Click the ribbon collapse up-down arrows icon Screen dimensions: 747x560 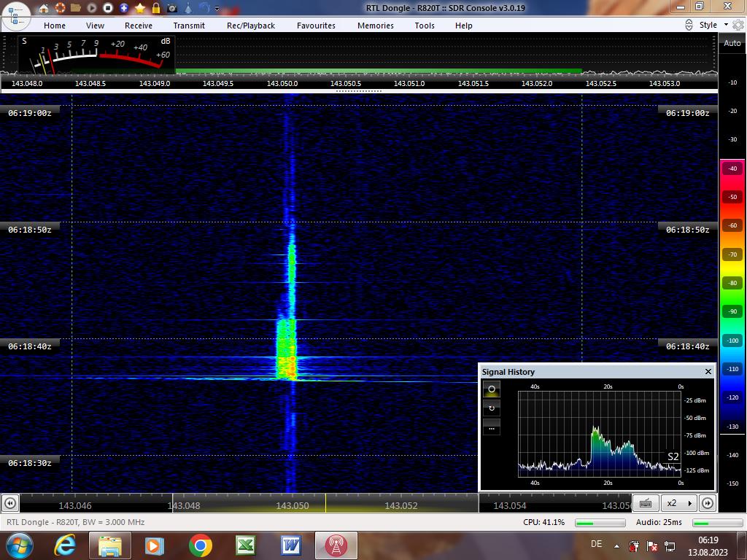(x=689, y=25)
